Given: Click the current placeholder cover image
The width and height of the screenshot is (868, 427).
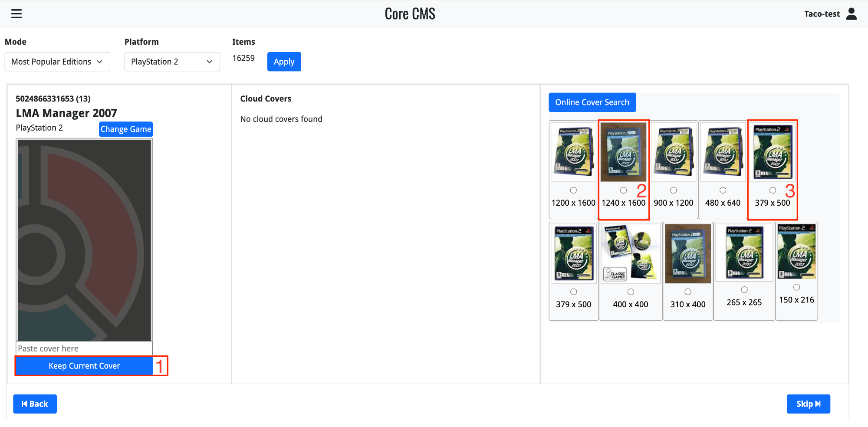Looking at the screenshot, I should click(x=84, y=240).
